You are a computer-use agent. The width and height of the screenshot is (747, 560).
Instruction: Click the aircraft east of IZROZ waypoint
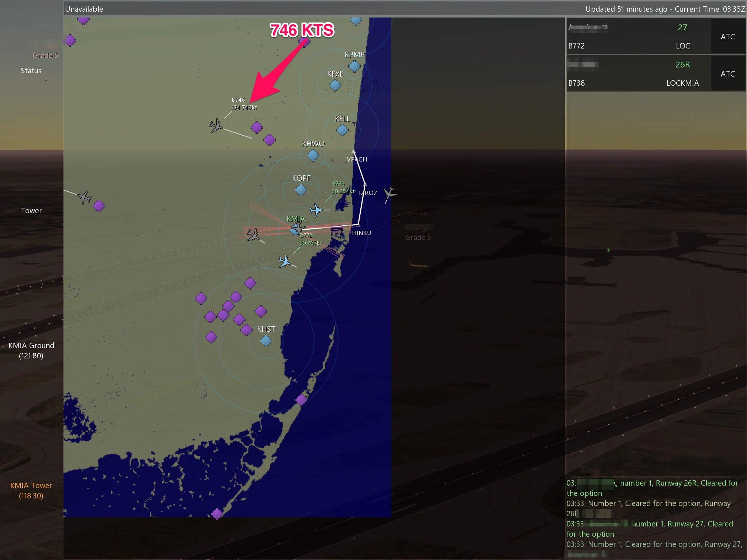coord(390,193)
